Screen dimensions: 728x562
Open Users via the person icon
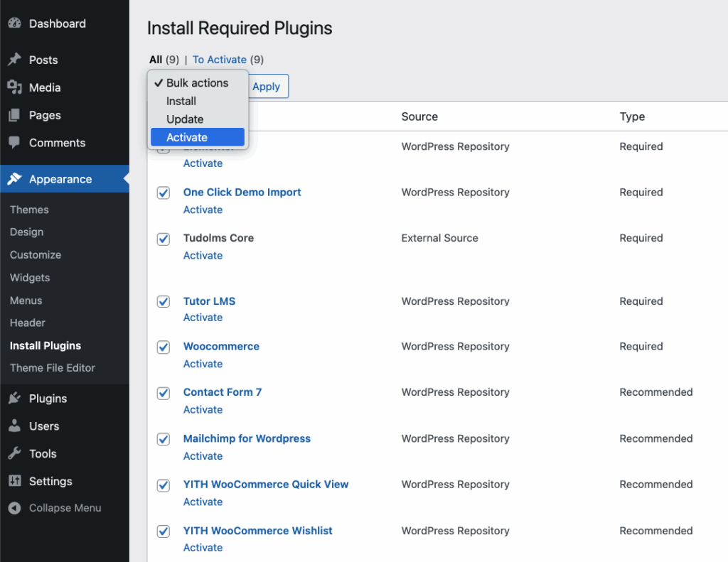click(x=14, y=426)
